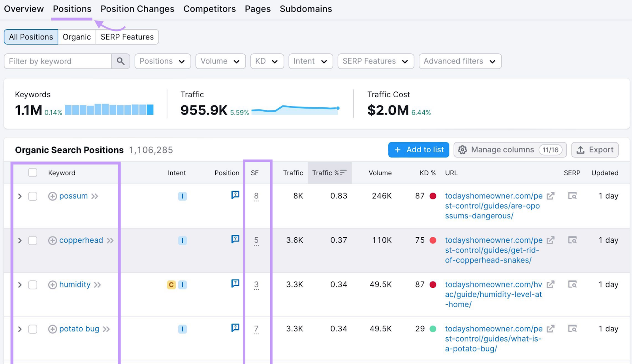This screenshot has height=364, width=632.
Task: Focus the Filter by keyword input field
Action: pos(58,61)
